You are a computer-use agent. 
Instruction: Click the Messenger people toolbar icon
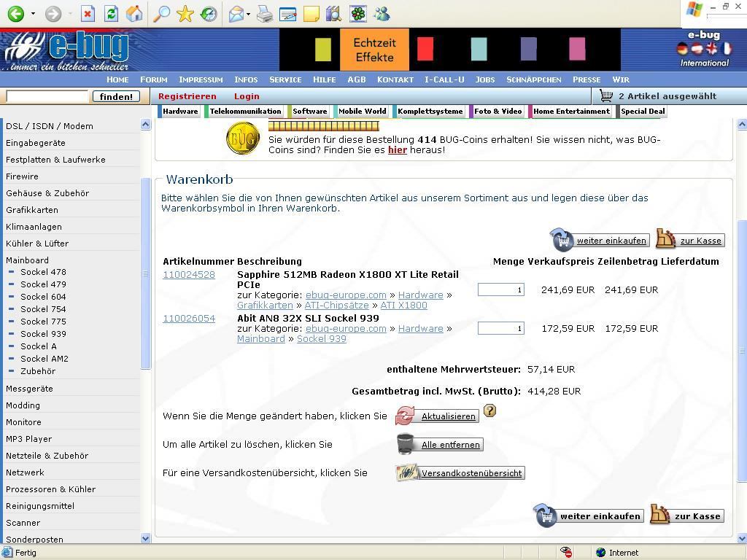tap(382, 15)
